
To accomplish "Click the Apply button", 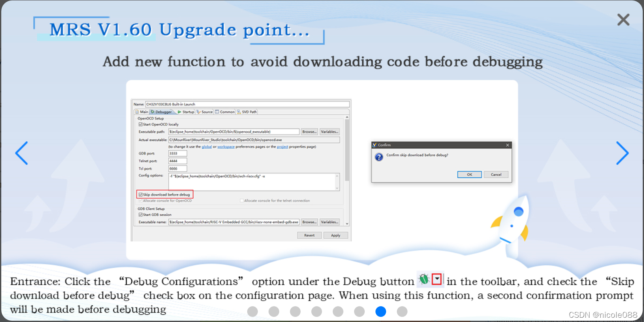I will coord(336,235).
